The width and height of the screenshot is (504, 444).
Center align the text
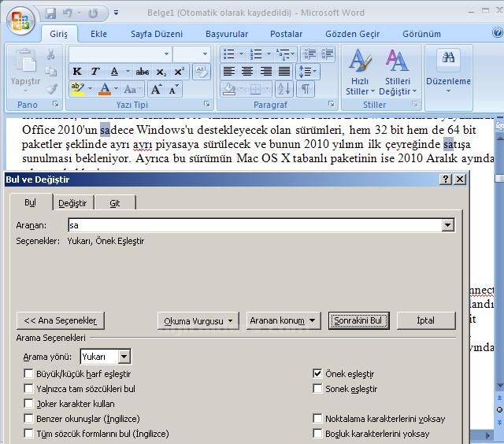coord(246,72)
